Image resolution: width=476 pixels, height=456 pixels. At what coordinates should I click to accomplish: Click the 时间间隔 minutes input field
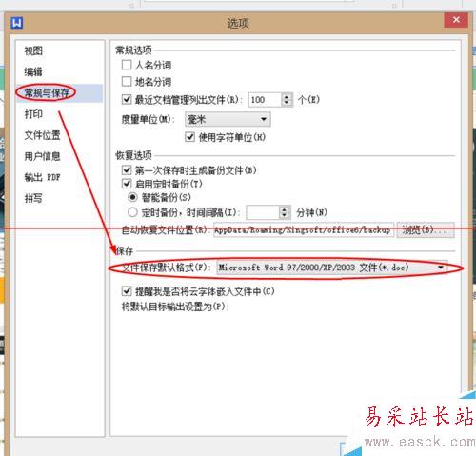tap(263, 212)
